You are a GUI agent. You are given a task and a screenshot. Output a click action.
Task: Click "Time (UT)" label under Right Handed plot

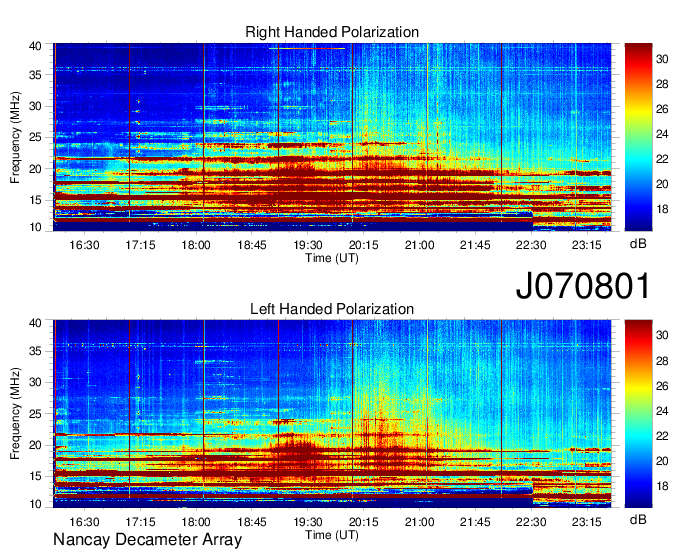(332, 258)
